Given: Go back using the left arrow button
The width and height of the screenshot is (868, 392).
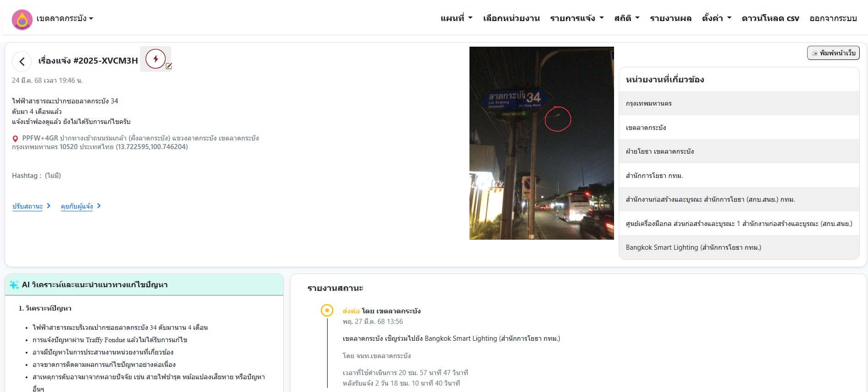Looking at the screenshot, I should (22, 61).
